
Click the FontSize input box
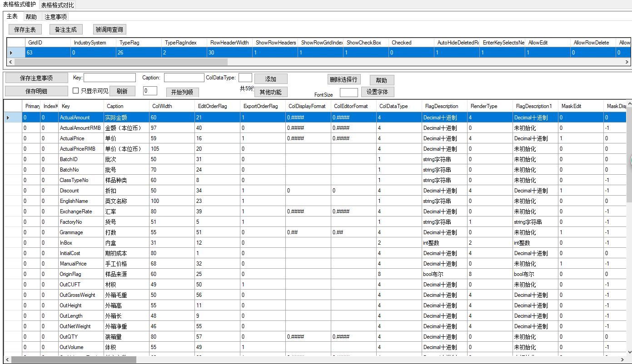348,93
